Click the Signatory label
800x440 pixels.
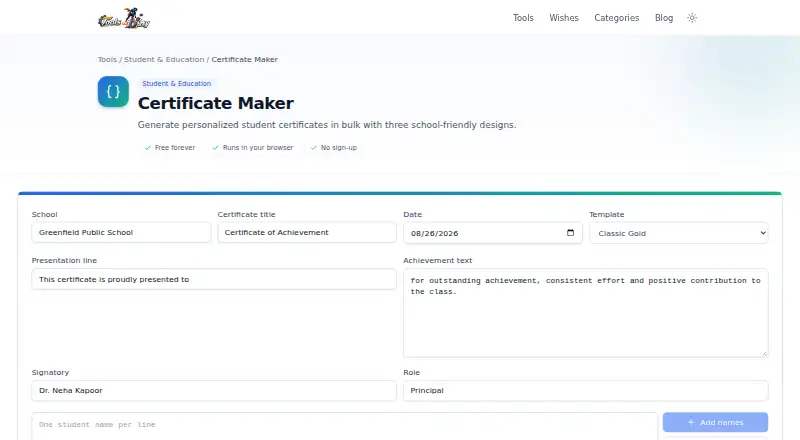(x=50, y=373)
